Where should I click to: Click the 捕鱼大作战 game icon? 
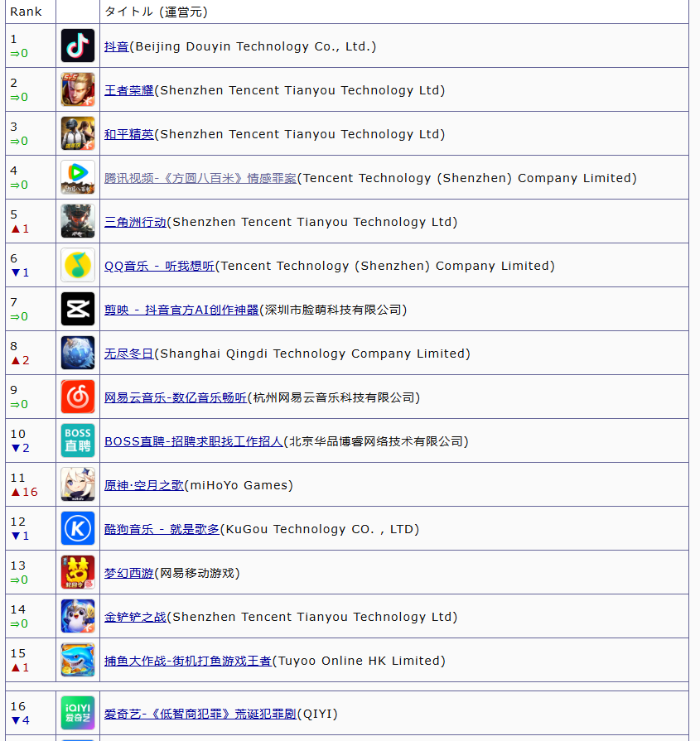(78, 660)
